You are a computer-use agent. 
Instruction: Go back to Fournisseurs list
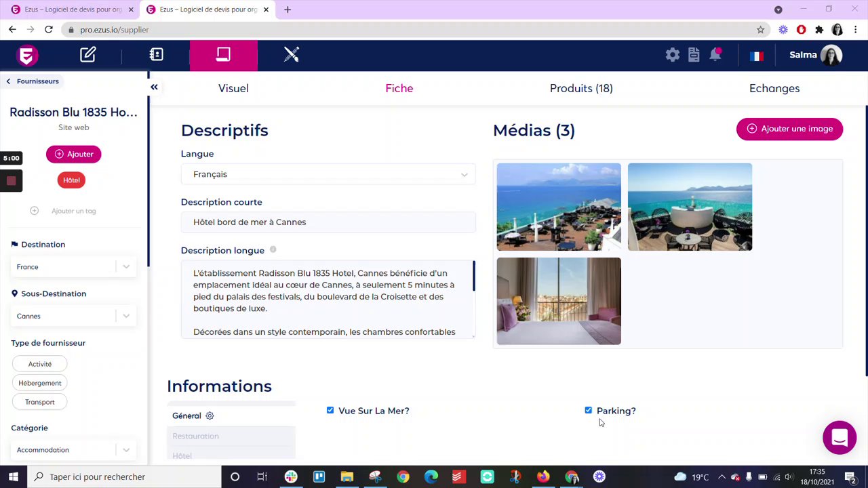[33, 81]
